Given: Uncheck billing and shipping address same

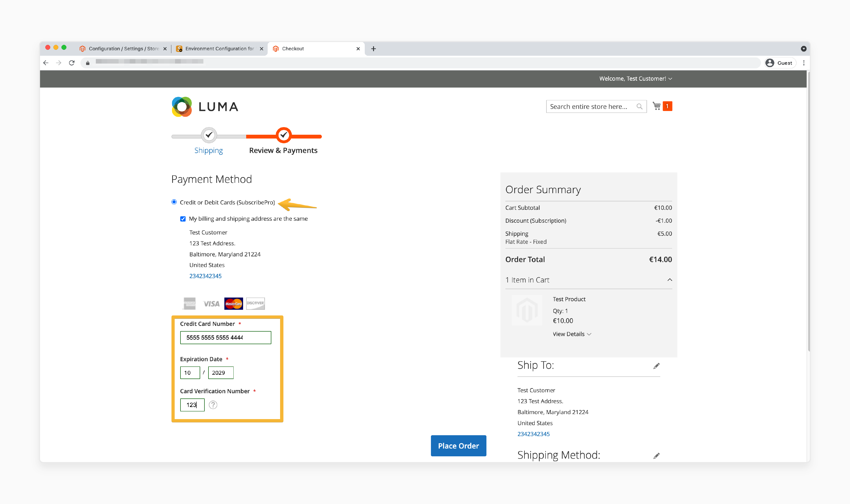Looking at the screenshot, I should pos(183,219).
